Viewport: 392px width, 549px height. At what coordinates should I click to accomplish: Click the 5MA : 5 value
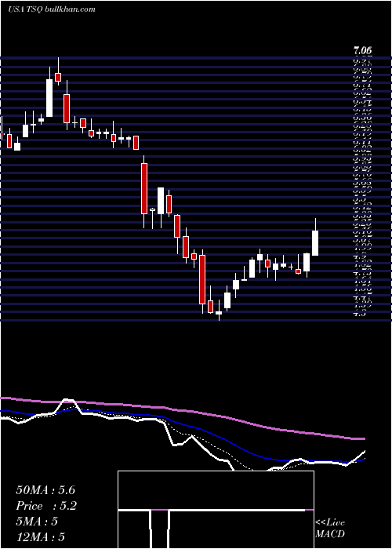click(37, 522)
